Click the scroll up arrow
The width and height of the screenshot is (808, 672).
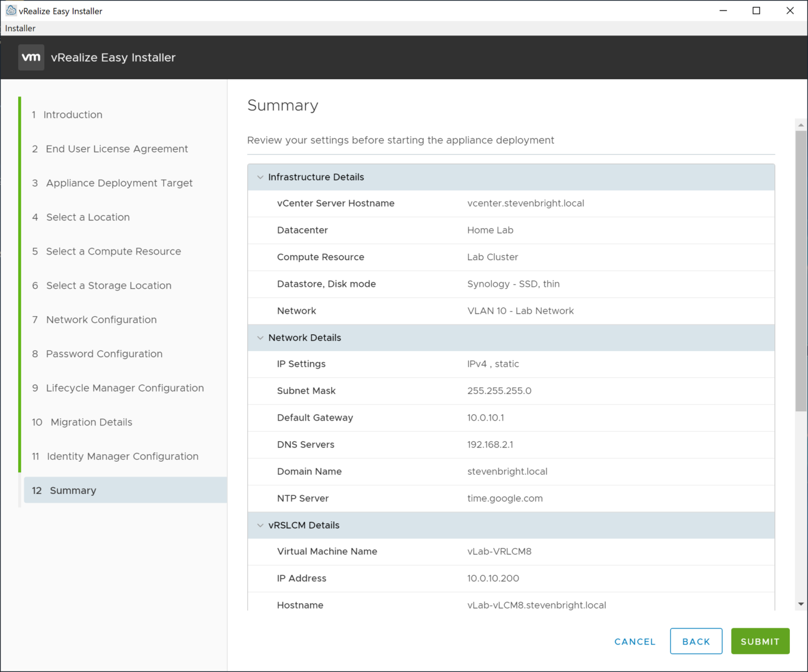point(801,125)
